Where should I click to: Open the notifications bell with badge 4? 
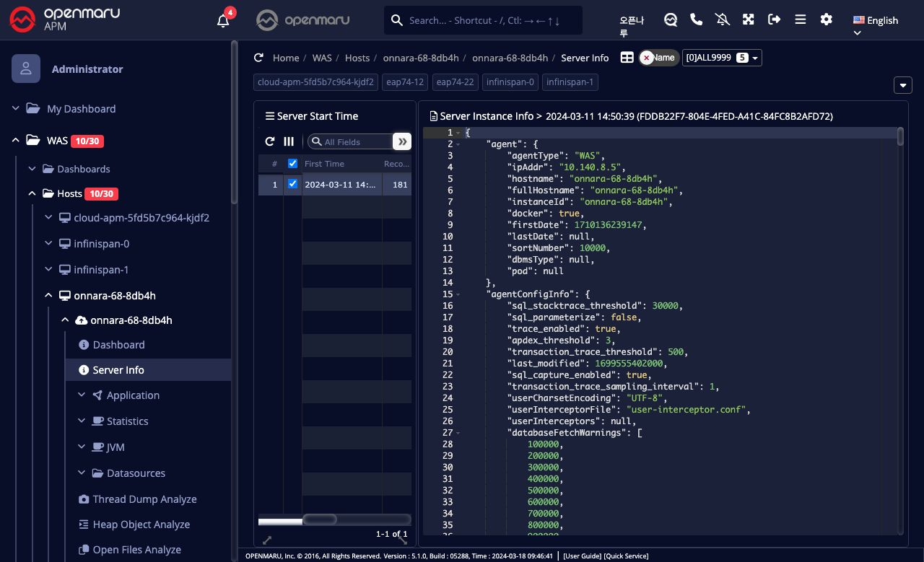223,20
